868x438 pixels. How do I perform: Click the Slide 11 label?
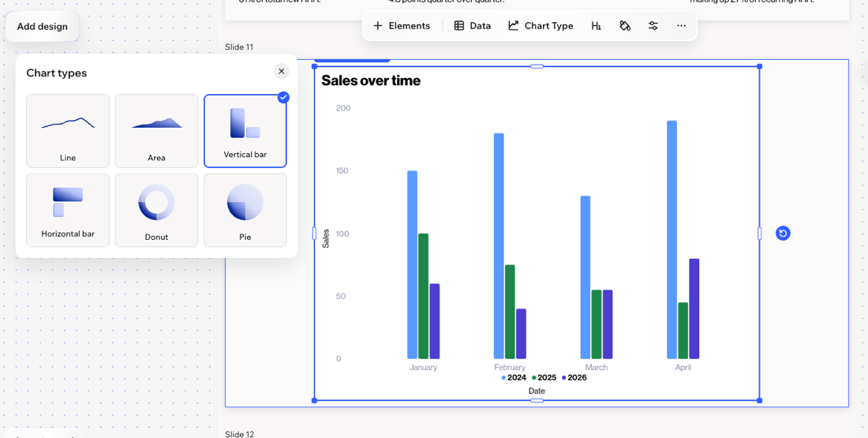pyautogui.click(x=239, y=47)
